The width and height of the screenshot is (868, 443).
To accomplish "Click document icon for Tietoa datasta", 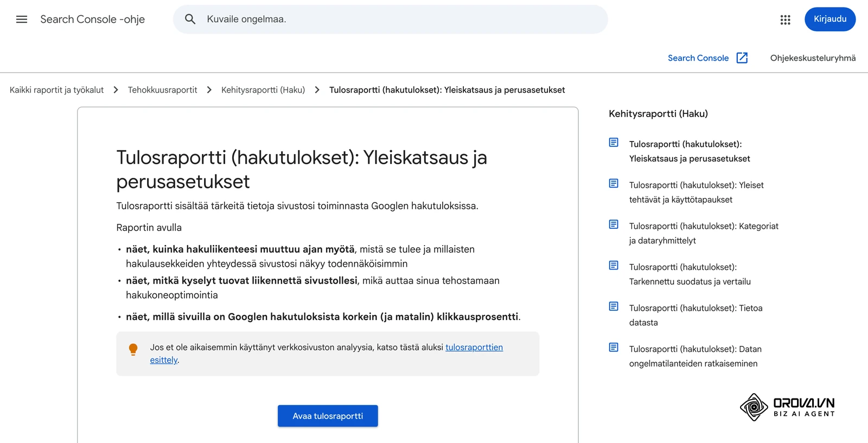I will (614, 306).
